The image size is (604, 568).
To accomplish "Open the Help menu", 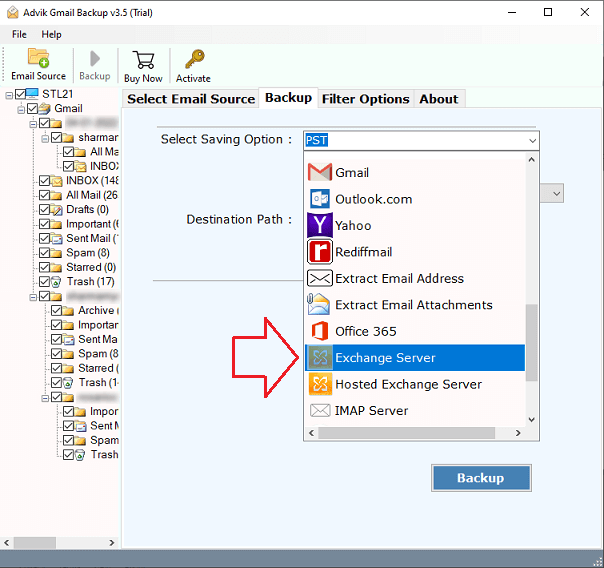I will click(51, 34).
